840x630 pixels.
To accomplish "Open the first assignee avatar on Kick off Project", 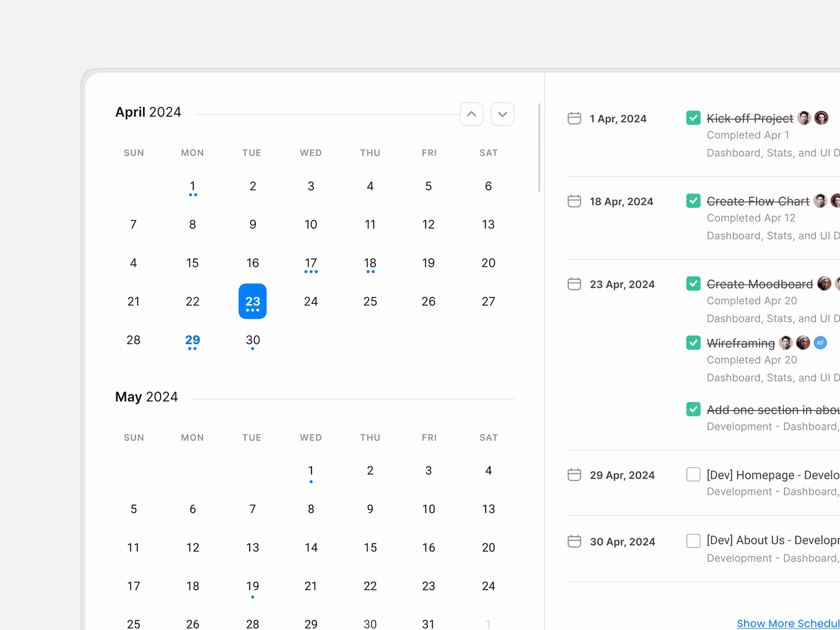I will tap(805, 118).
